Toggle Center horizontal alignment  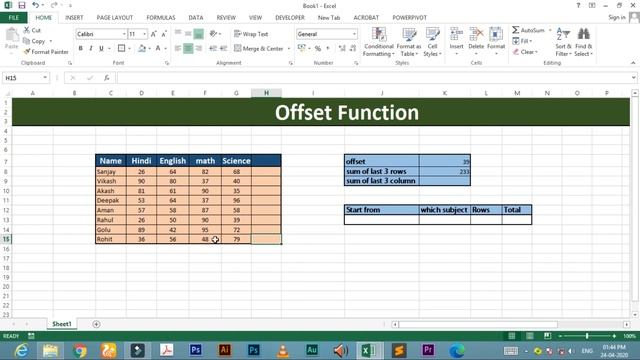(x=188, y=49)
